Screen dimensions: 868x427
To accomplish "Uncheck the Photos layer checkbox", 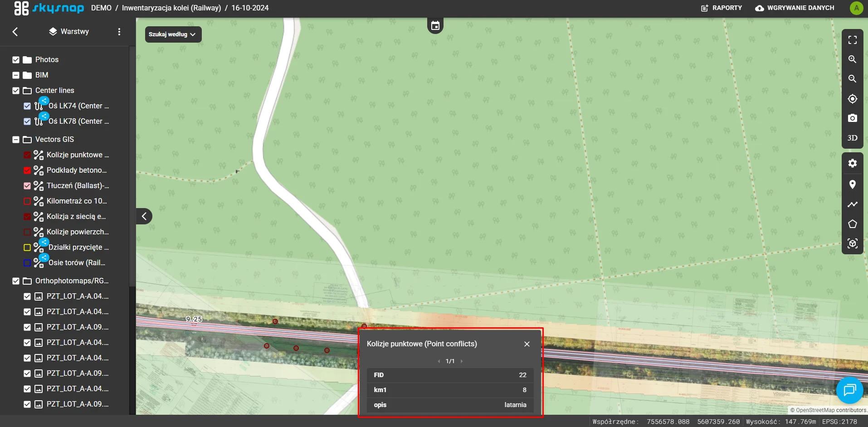I will point(16,60).
